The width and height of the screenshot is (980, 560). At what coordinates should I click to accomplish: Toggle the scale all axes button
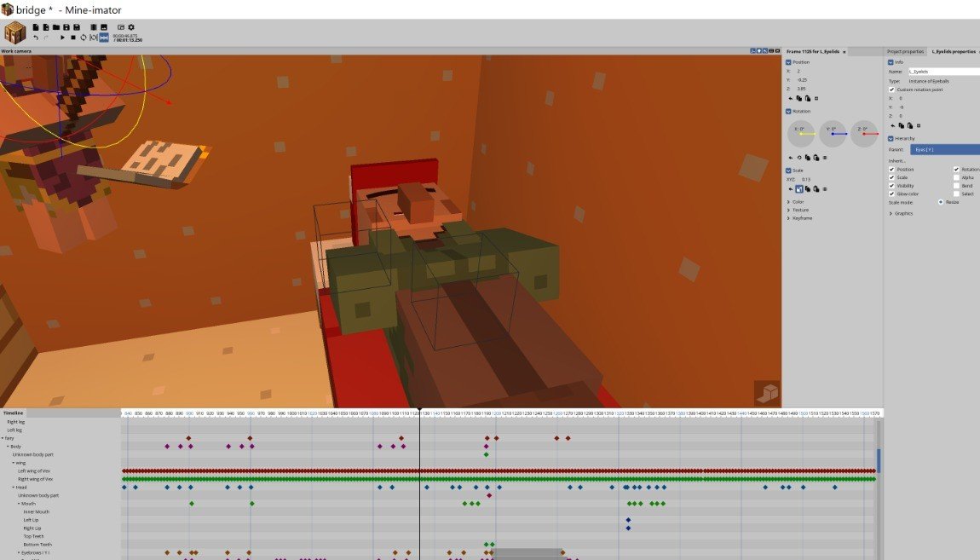pos(799,188)
